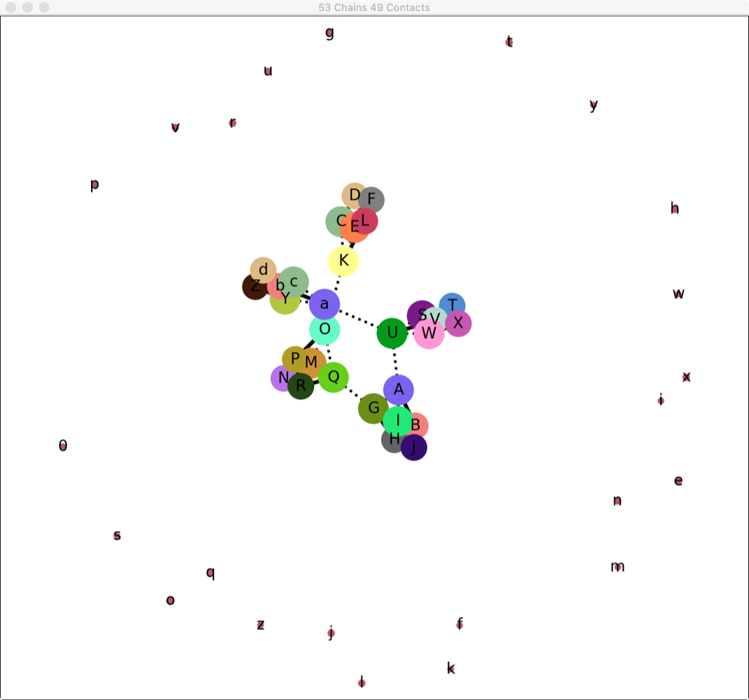Select the violet N node
Viewport: 749px width, 700px height.
pyautogui.click(x=281, y=378)
